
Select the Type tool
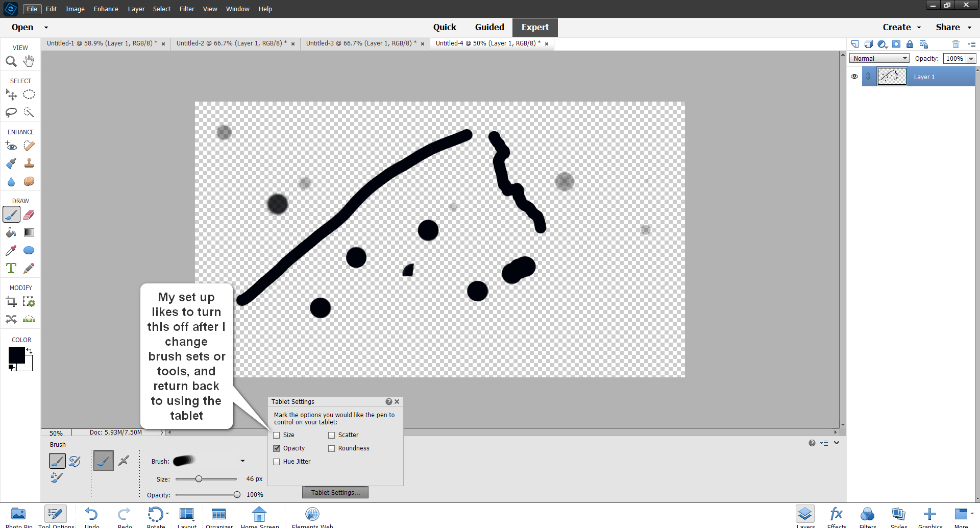[x=11, y=268]
